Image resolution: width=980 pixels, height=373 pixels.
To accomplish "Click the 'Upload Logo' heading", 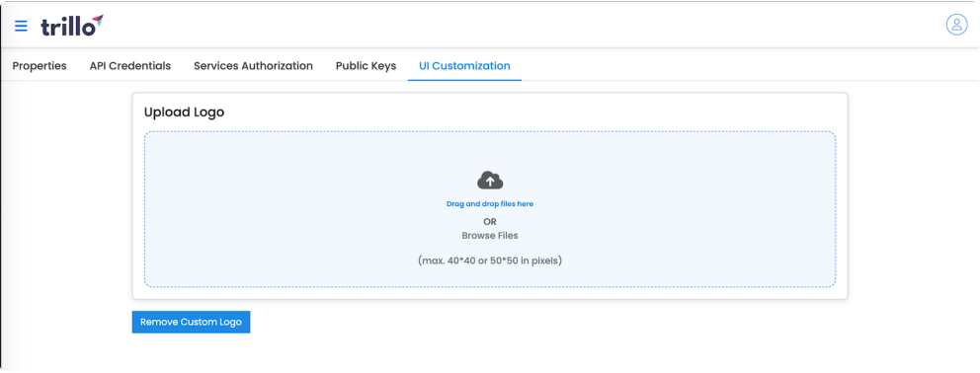I will click(x=184, y=112).
